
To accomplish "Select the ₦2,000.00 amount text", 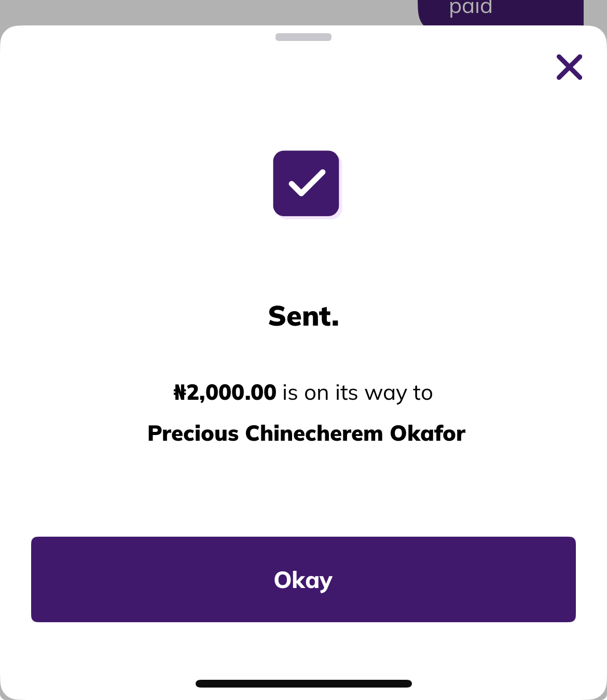I will coord(225,393).
